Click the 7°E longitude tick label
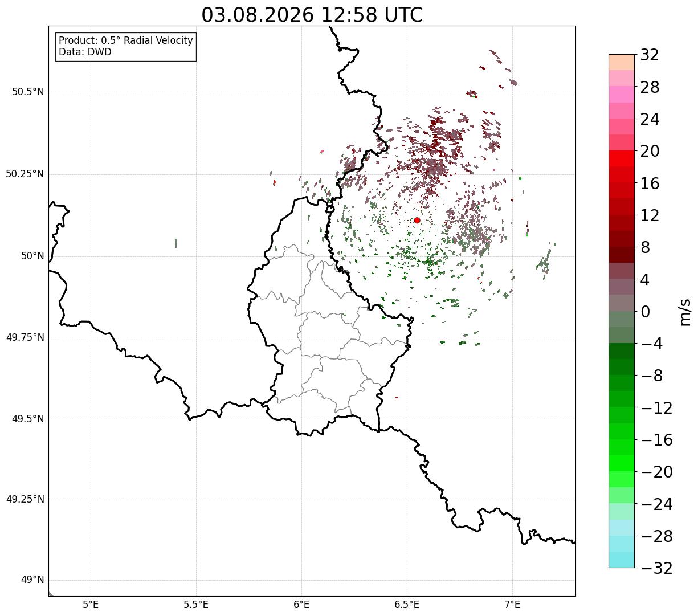Screen dimensions: 698x616 tap(512, 605)
